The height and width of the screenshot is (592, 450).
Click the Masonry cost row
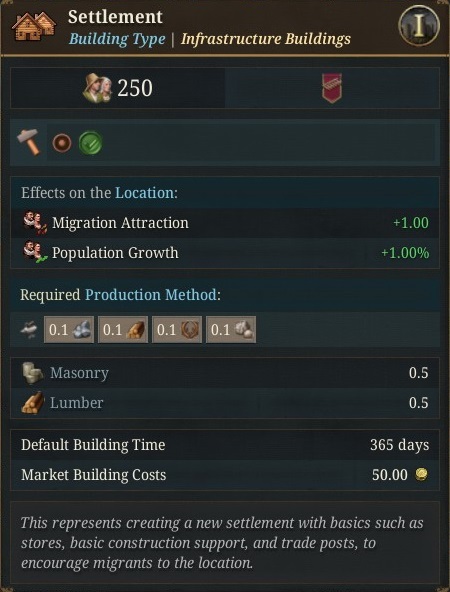click(x=225, y=373)
